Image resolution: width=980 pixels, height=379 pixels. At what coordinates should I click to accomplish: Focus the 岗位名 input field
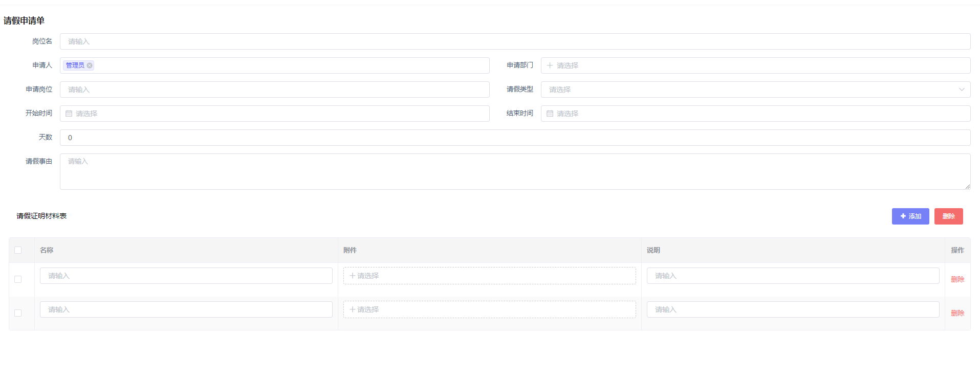514,41
